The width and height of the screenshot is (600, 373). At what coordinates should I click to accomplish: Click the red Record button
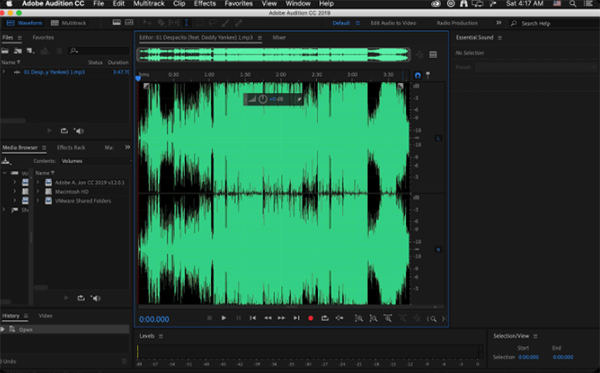coord(311,318)
